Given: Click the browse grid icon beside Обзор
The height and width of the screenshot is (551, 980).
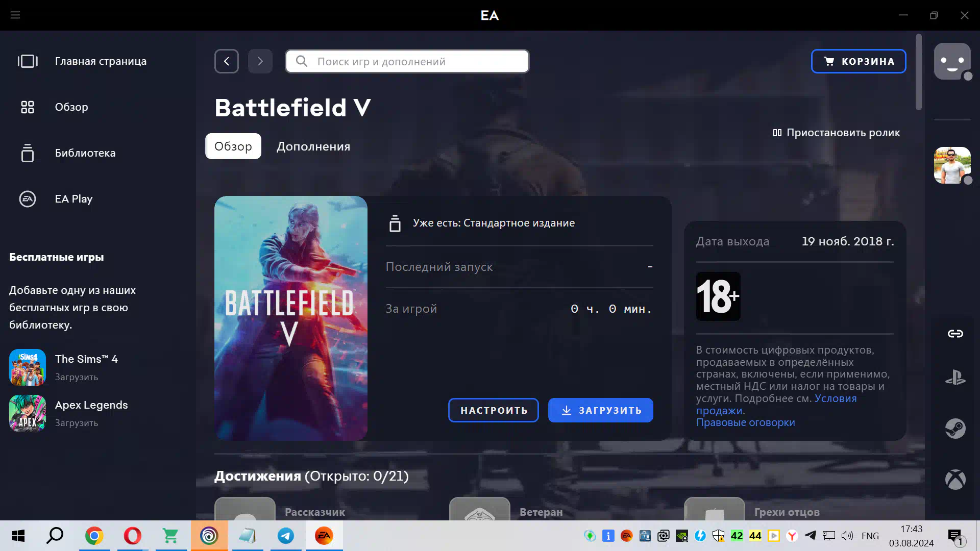Looking at the screenshot, I should tap(28, 107).
